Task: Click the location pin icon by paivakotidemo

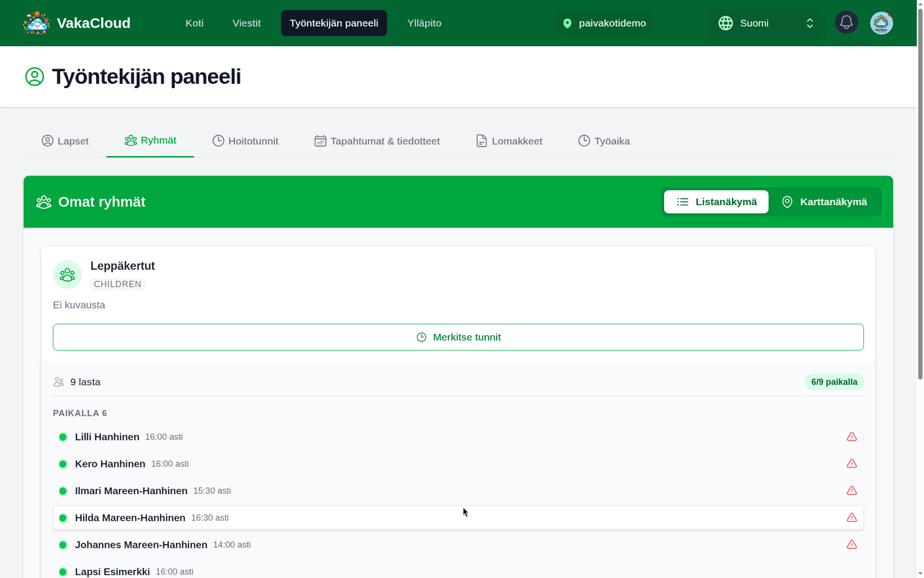Action: (x=567, y=23)
